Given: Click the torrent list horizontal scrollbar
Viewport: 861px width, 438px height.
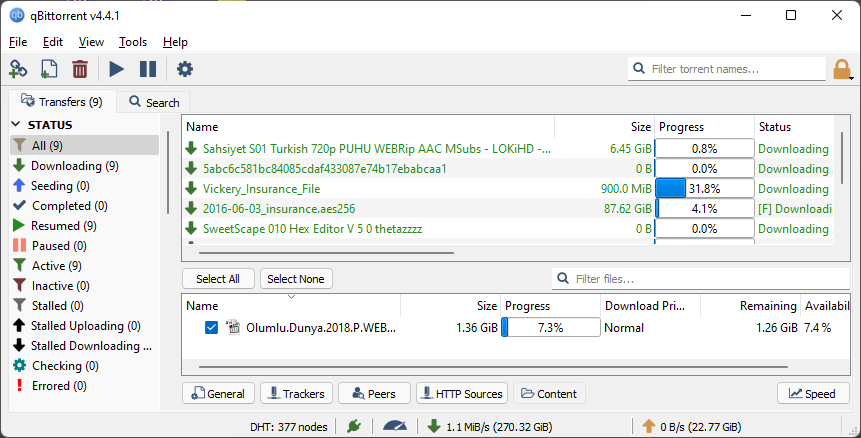Looking at the screenshot, I should click(x=326, y=253).
